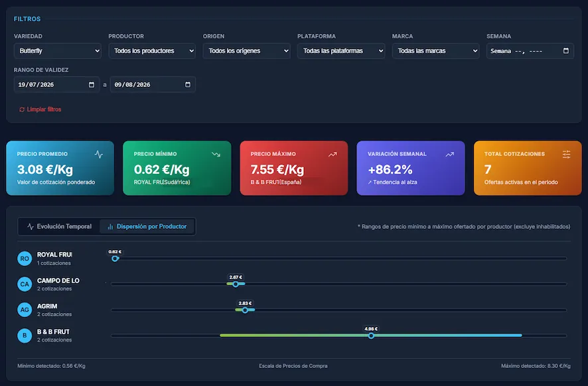Click the RO avatar for Royal Fru
Viewport: 588px width, 386px height.
pyautogui.click(x=25, y=259)
